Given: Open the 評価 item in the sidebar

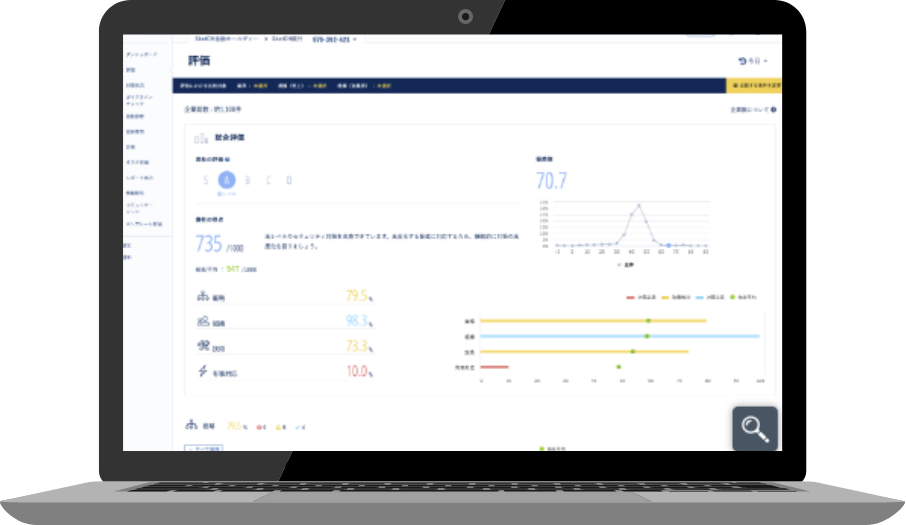Looking at the screenshot, I should 130,70.
